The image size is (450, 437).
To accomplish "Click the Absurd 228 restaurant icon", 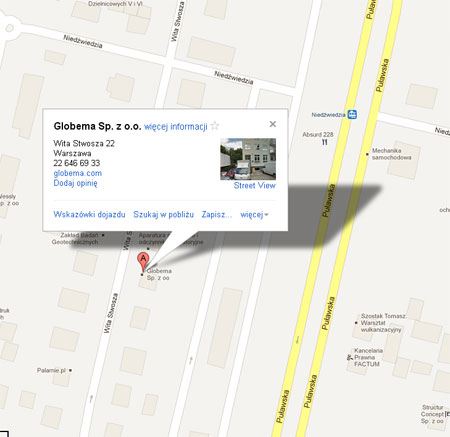I will pos(325,142).
